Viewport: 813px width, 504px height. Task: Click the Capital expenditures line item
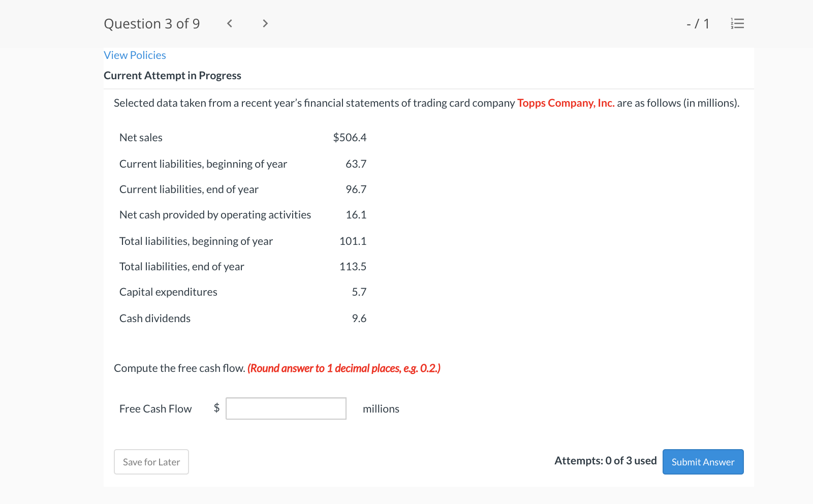click(168, 292)
